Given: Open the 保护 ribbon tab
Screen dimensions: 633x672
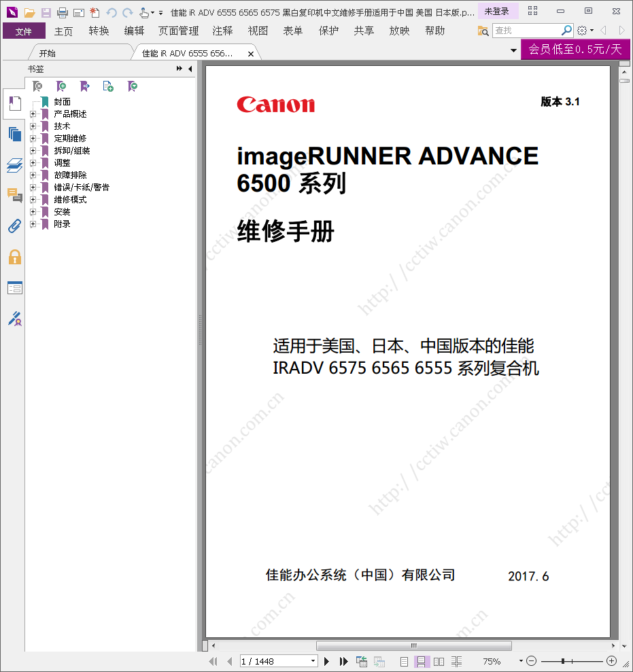Looking at the screenshot, I should pos(328,31).
